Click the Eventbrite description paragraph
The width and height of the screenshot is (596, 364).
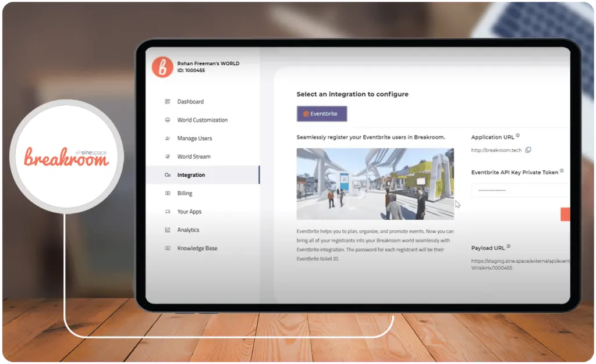click(375, 245)
